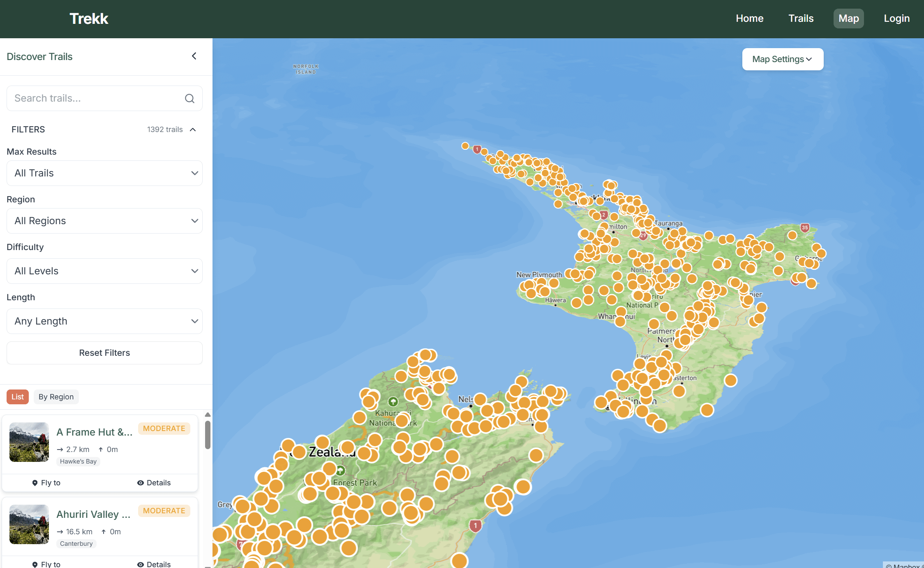Viewport: 924px width, 568px height.
Task: Click the Login link
Action: (896, 18)
